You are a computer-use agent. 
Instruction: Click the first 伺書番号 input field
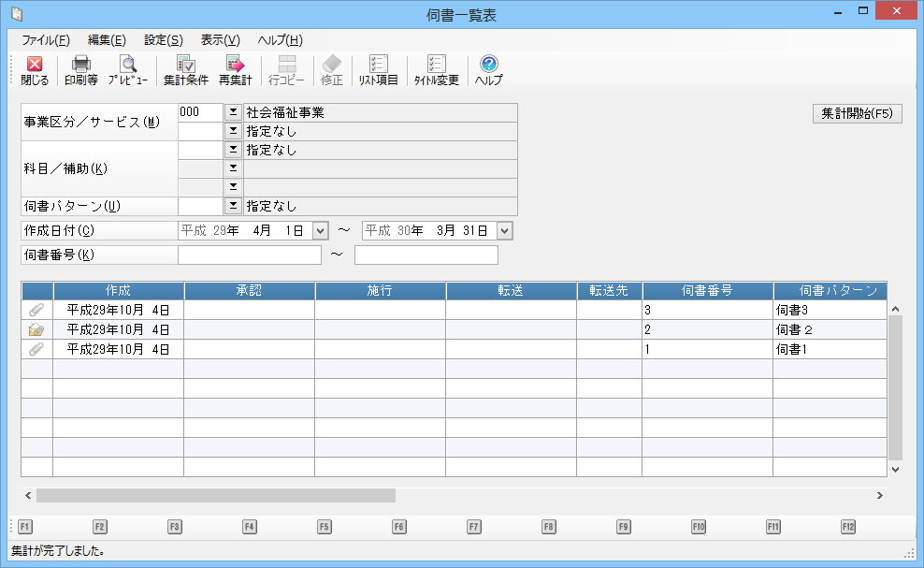coord(249,255)
